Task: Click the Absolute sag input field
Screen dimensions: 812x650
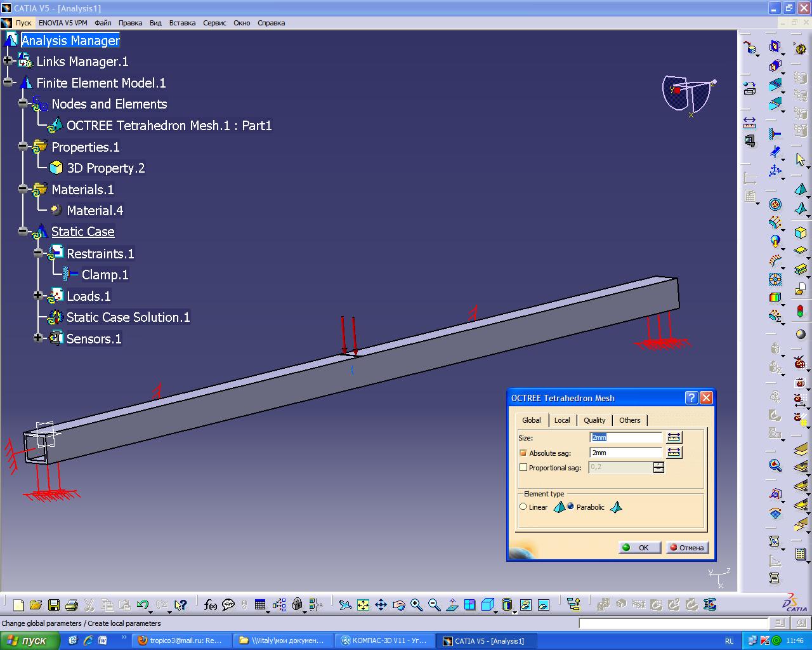Action: (x=626, y=453)
